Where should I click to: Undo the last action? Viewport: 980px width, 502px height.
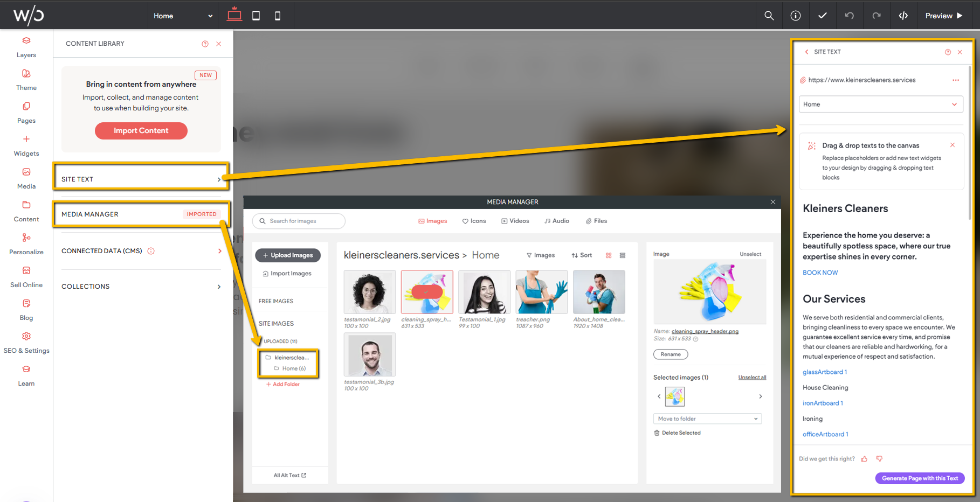[850, 16]
